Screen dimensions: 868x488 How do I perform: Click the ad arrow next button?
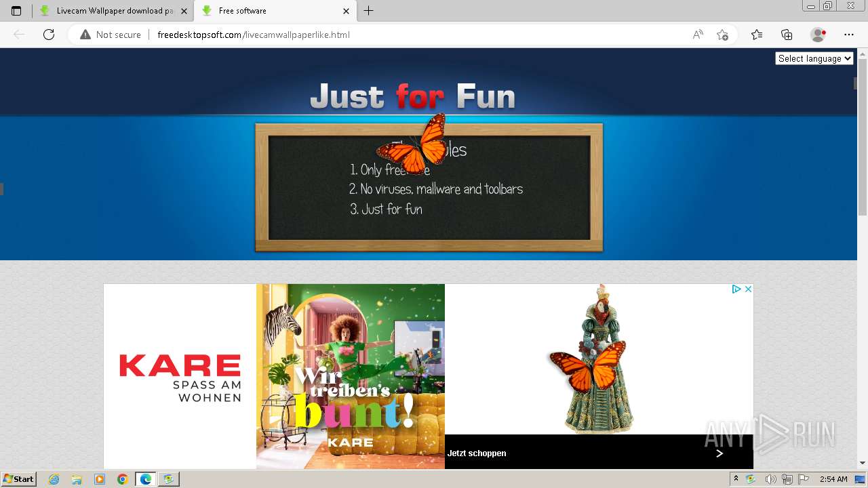719,453
